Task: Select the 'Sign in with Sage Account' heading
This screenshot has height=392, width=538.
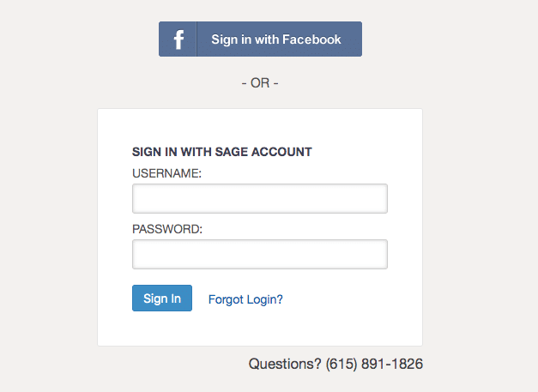Action: [x=222, y=152]
